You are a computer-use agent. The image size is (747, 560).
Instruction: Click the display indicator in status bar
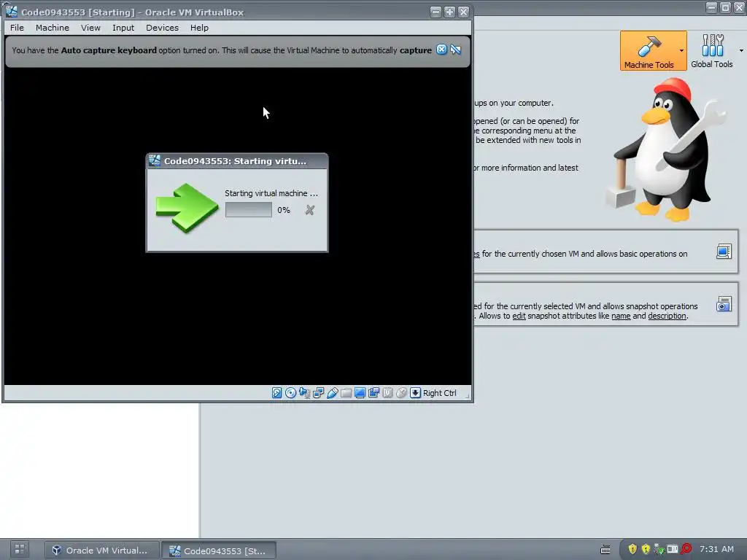click(x=360, y=393)
